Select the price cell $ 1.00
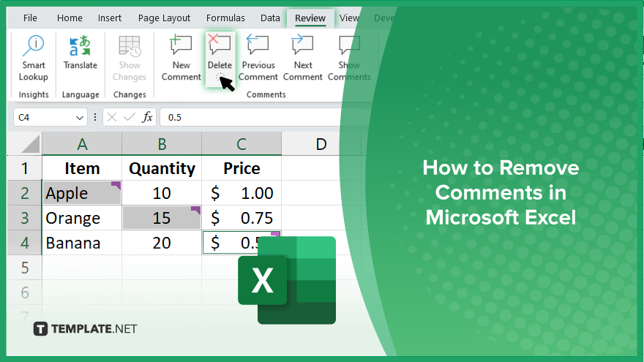The image size is (644, 362). [x=241, y=193]
